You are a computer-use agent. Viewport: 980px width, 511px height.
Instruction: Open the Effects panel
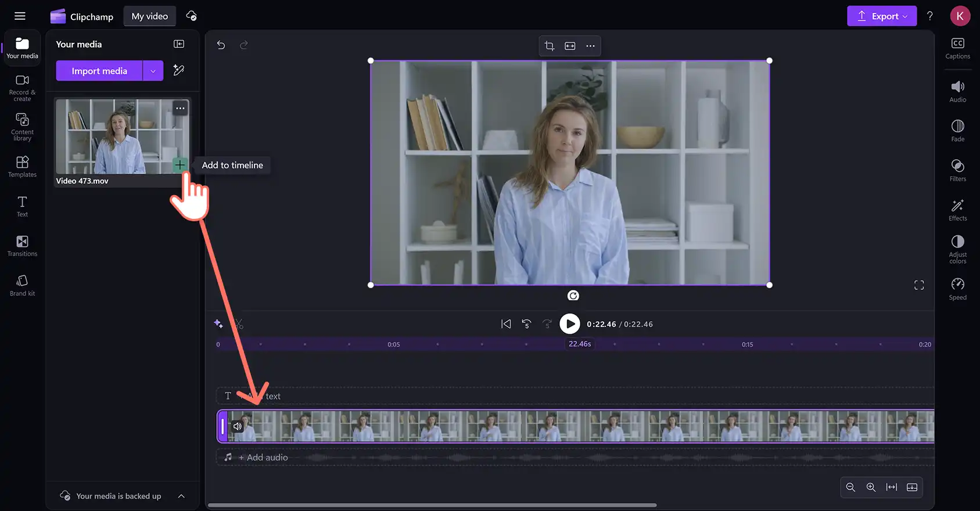[x=957, y=210]
